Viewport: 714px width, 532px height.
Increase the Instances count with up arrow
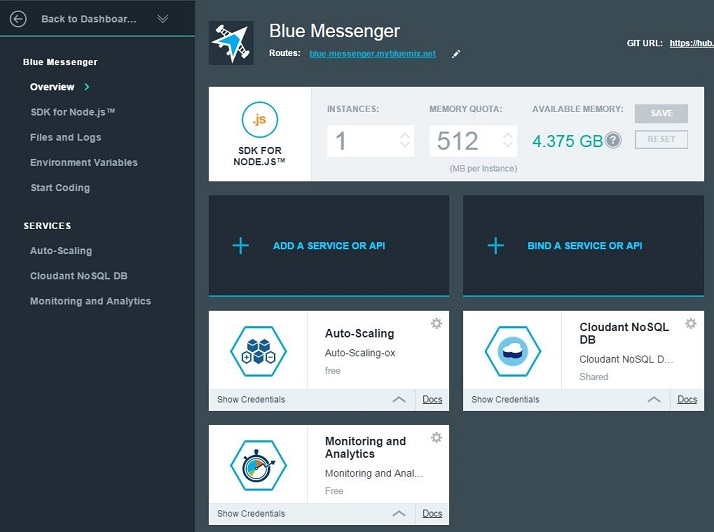point(405,136)
